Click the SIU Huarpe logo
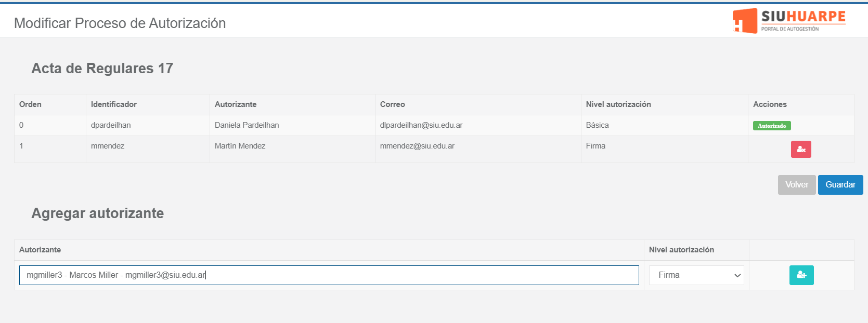Screen dimensions: 868x323 (x=789, y=21)
